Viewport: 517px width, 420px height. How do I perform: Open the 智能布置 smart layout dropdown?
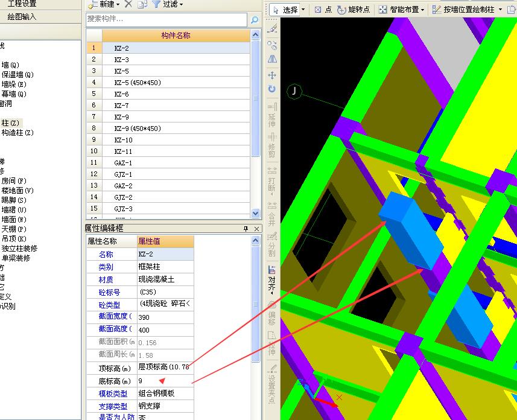423,10
